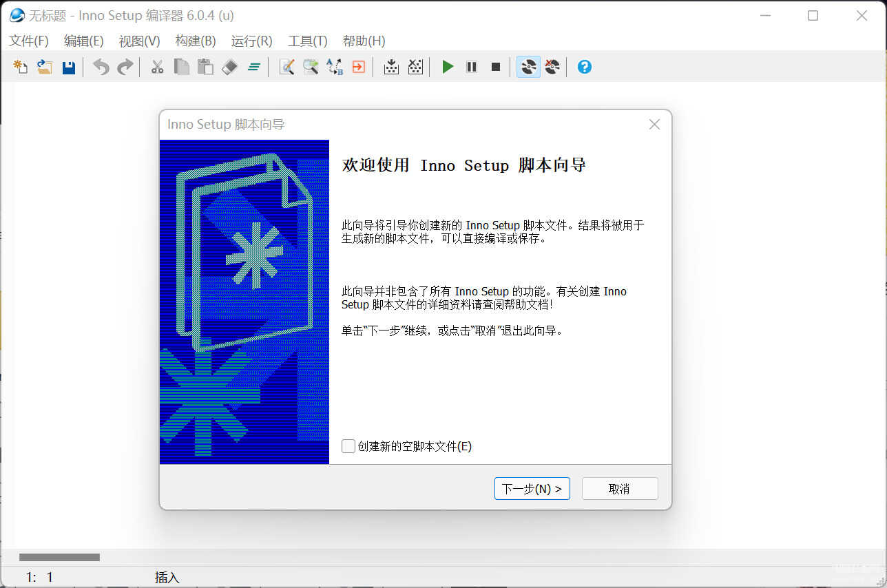The image size is (887, 588).
Task: Click the Find Next magnifier icon
Action: click(311, 67)
